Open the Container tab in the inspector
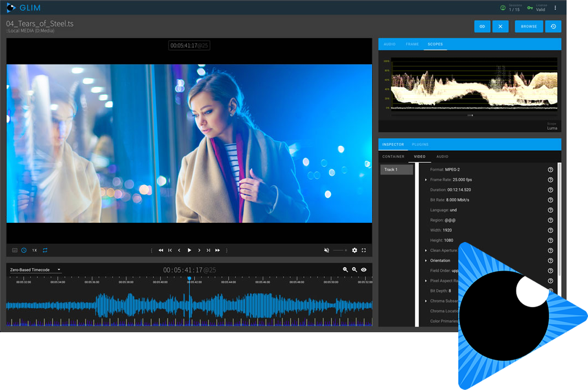The image size is (588, 390). (393, 157)
